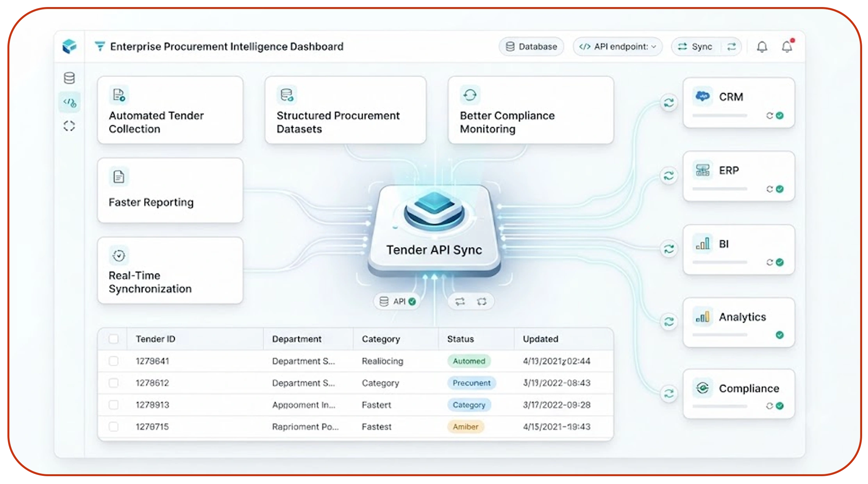Image resolution: width=868 pixels, height=484 pixels.
Task: Click the Compliance card progress bar
Action: tap(720, 406)
